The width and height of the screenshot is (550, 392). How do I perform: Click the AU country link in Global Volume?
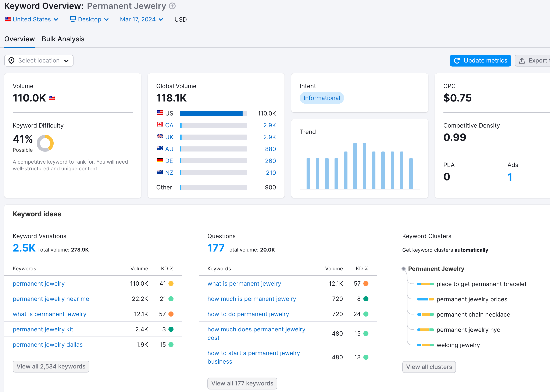(169, 149)
